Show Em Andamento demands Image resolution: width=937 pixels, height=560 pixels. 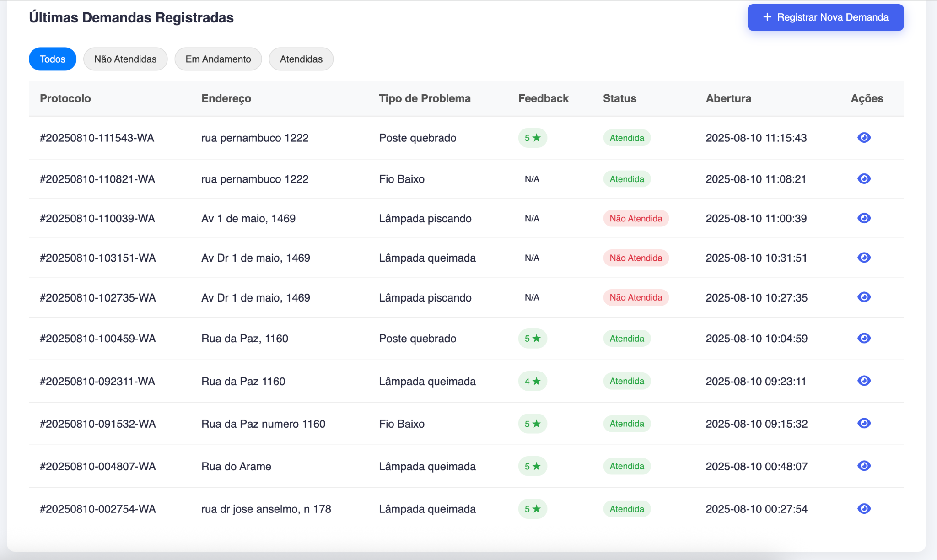[x=218, y=59]
